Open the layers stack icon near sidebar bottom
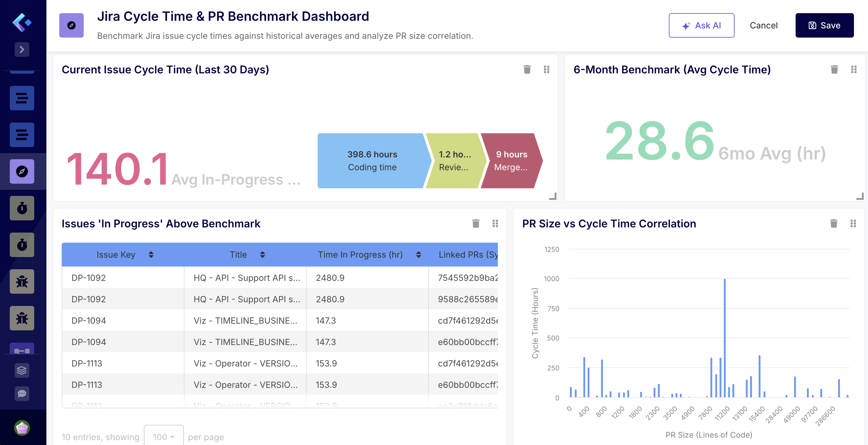The image size is (868, 445). (22, 370)
